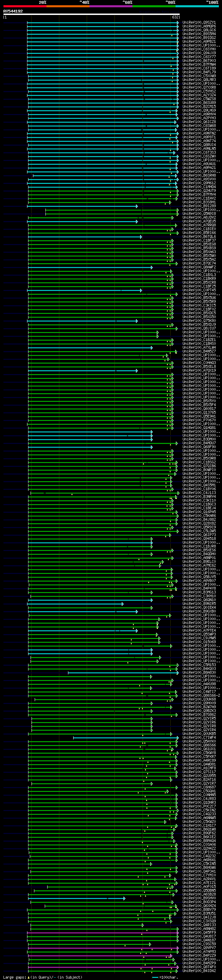Click hit UniRef100_A9VB07

(199, 581)
